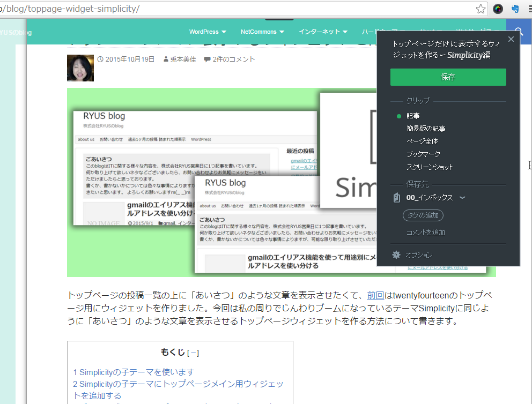Expand the 00_インボックス notebook dropdown

tap(462, 198)
